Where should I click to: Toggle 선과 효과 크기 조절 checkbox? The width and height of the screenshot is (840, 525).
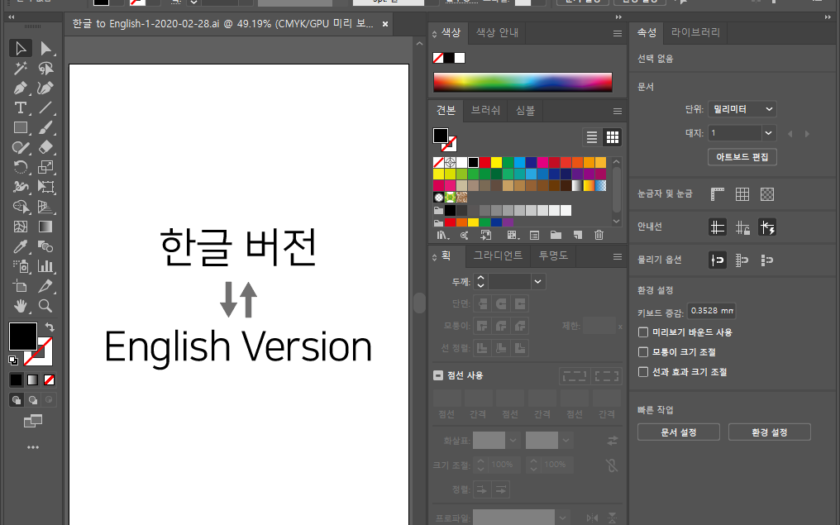[x=643, y=372]
